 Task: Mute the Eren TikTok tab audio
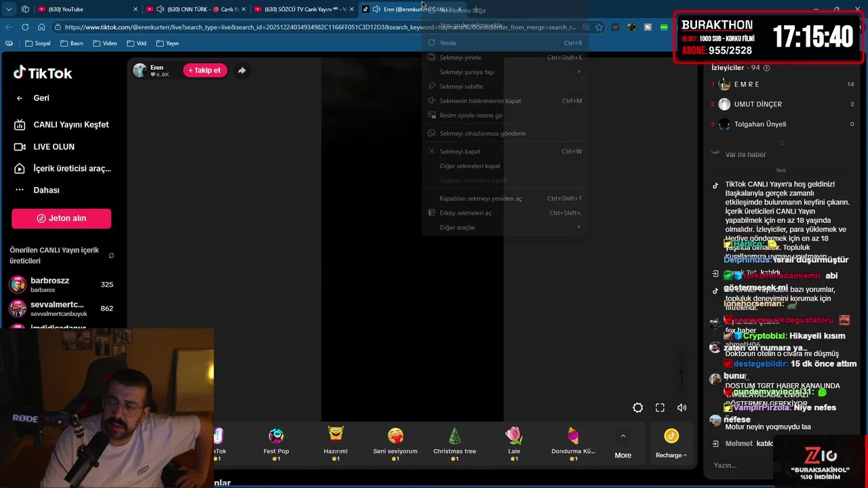[x=376, y=9]
